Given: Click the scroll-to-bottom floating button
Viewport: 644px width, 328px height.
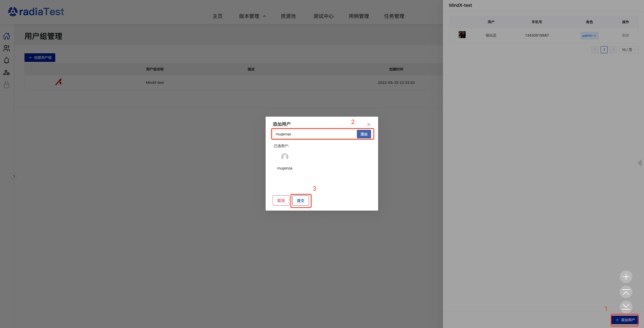Looking at the screenshot, I should click(626, 307).
